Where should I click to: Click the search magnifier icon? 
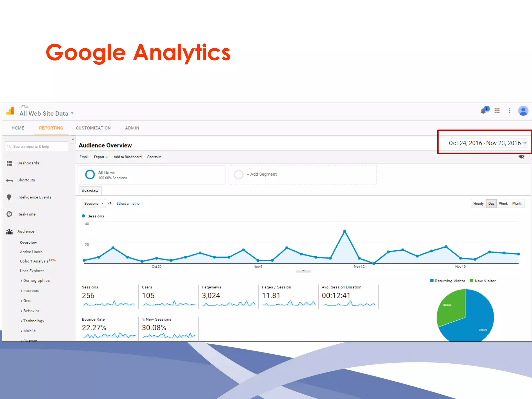click(9, 146)
